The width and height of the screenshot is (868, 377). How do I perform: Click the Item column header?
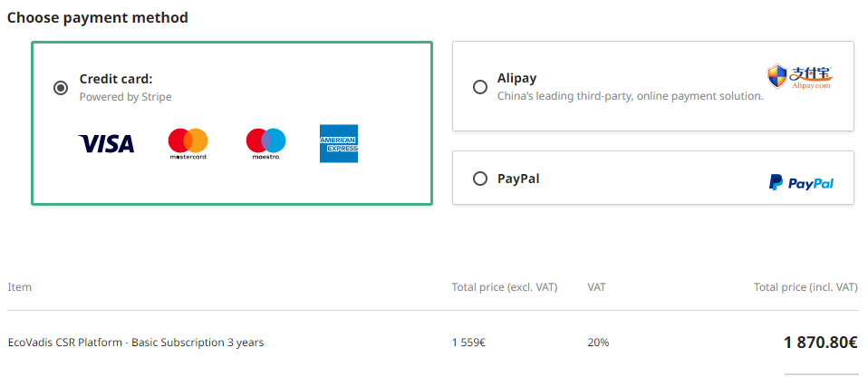coord(19,286)
